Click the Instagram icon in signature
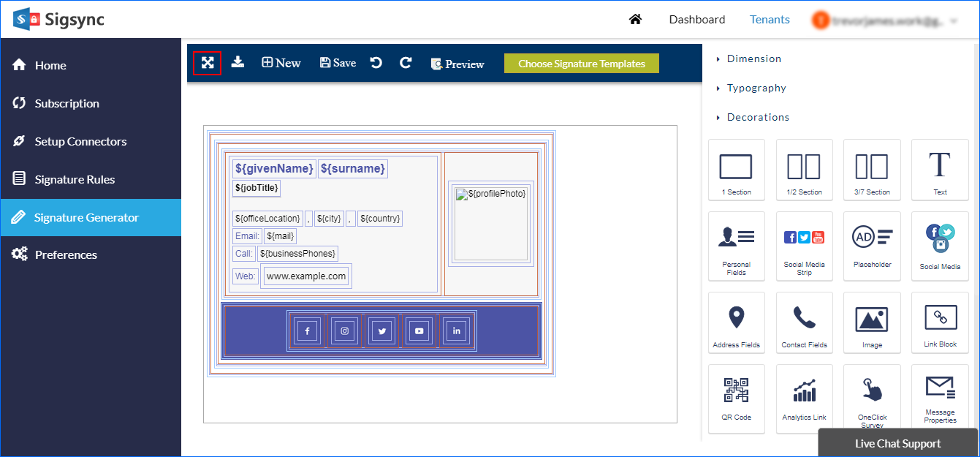The image size is (980, 457). [345, 331]
